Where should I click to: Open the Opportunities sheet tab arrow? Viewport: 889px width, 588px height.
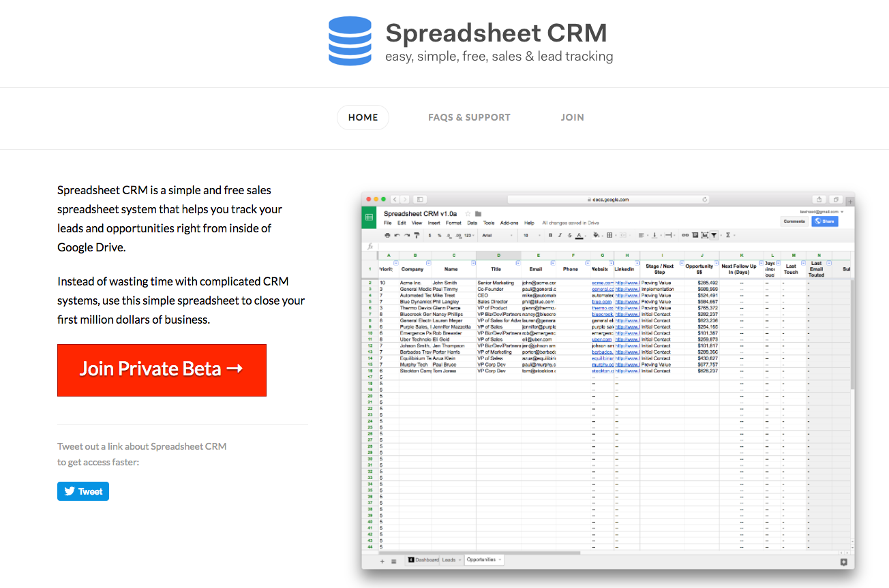point(500,559)
